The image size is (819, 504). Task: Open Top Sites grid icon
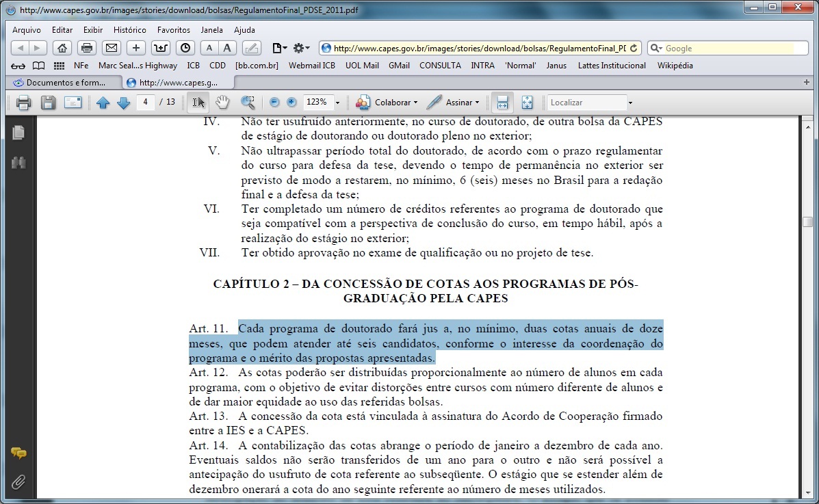click(59, 66)
